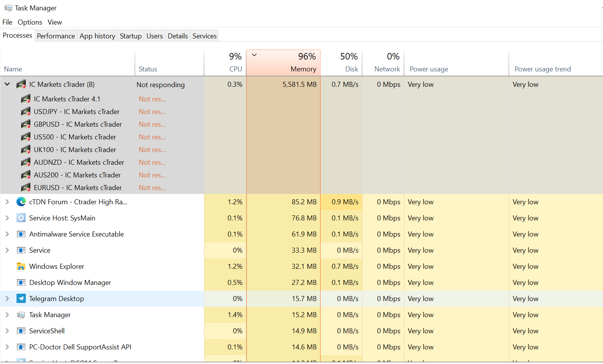Click the IC Markets cTrader (8) group icon
The image size is (603, 364).
click(x=21, y=84)
